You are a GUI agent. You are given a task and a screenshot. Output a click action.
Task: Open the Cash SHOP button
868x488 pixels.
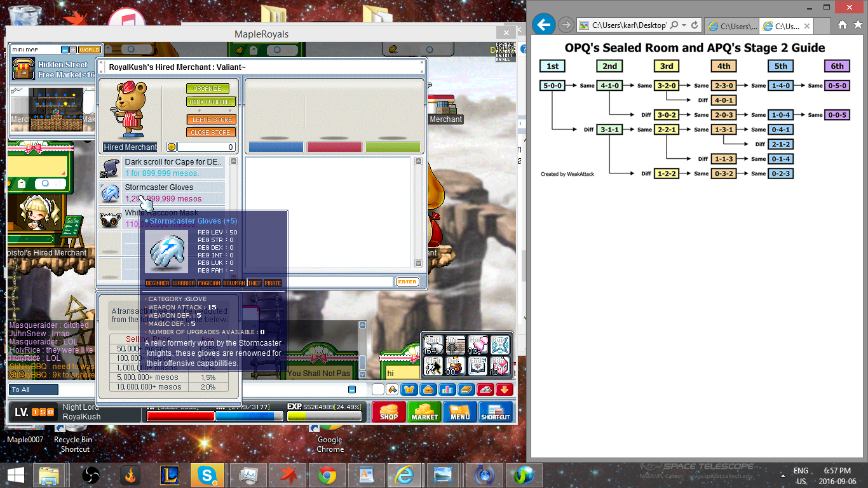tap(389, 412)
